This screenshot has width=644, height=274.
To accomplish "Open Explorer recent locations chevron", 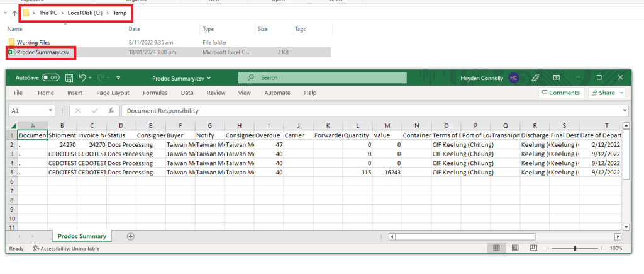I will click(x=5, y=13).
